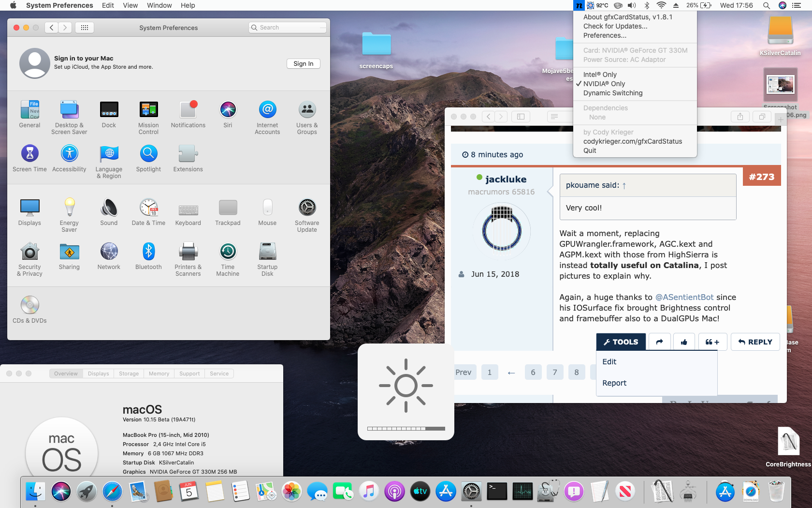
Task: Open the macOS View menu
Action: coord(130,5)
